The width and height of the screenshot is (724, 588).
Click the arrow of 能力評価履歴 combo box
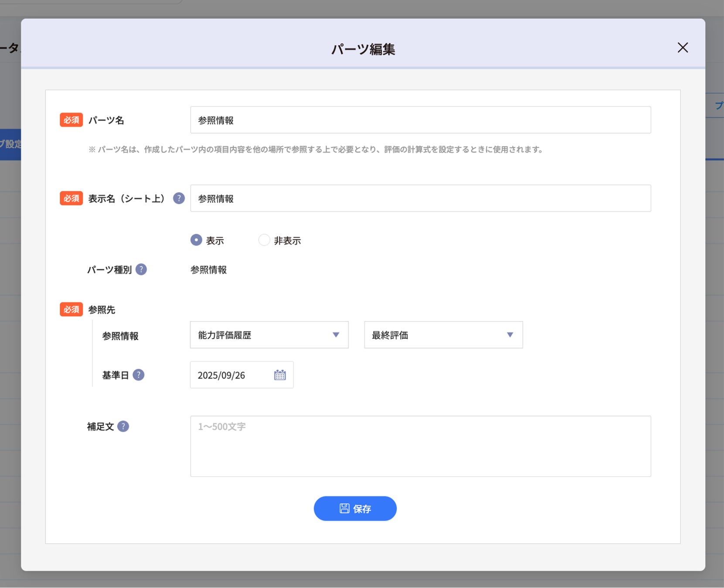pyautogui.click(x=336, y=335)
